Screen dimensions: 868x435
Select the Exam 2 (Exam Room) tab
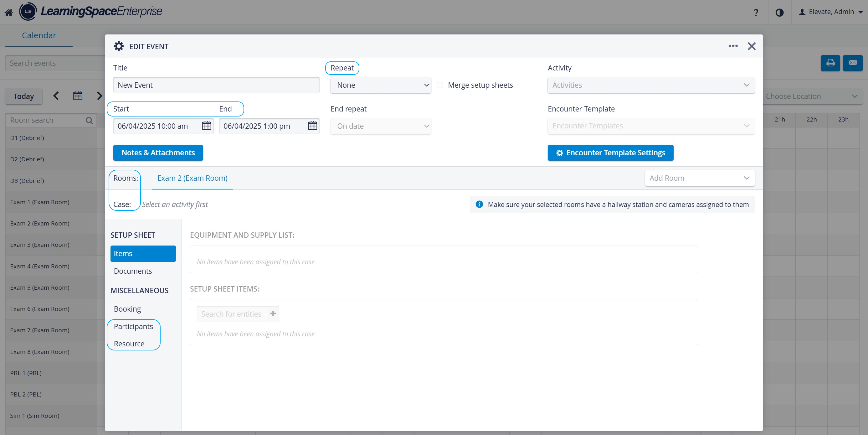pos(192,178)
